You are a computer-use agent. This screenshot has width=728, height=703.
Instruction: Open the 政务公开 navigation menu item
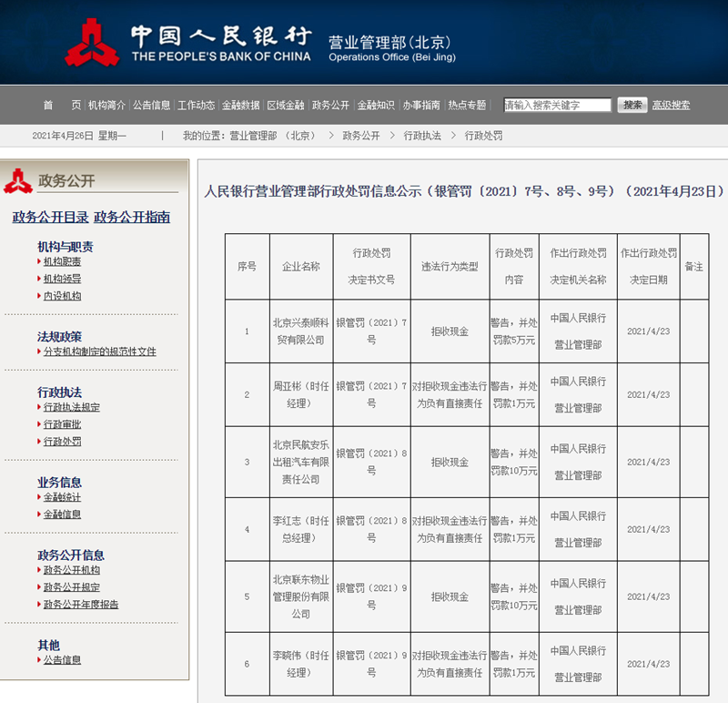click(330, 105)
